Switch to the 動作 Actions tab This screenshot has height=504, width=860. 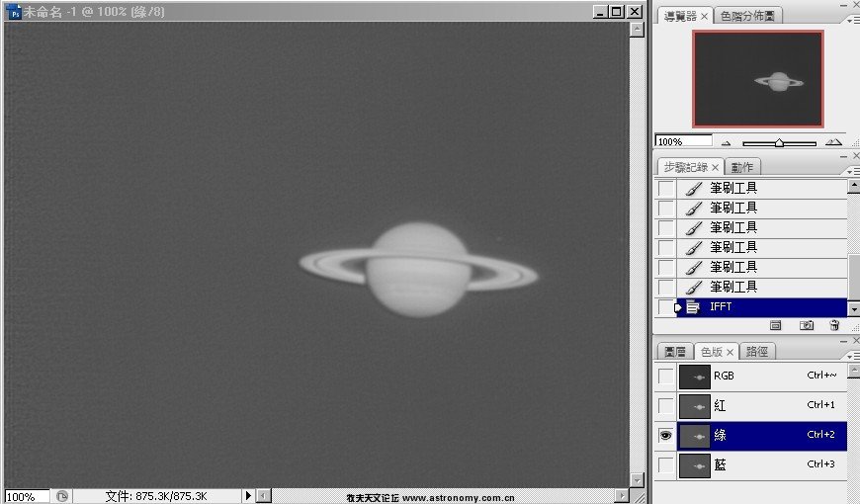[x=742, y=167]
